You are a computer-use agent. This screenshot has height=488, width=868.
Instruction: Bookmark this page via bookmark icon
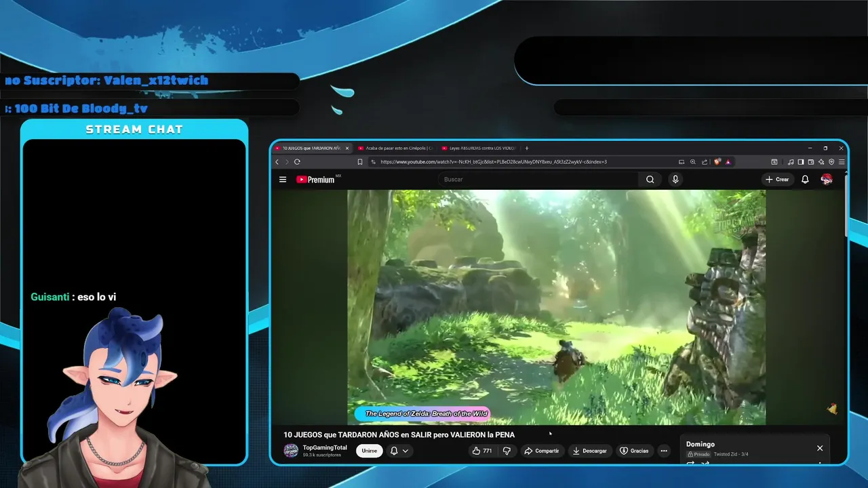(x=360, y=162)
